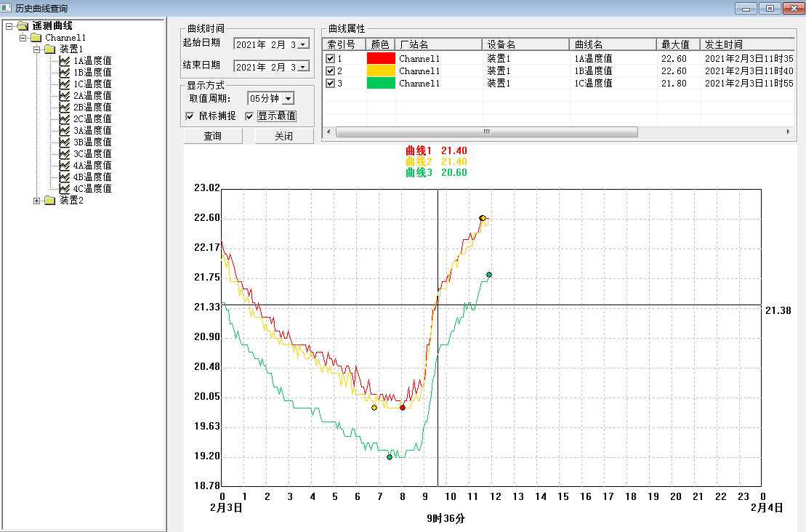Expand the 装置2 tree node

coord(36,201)
